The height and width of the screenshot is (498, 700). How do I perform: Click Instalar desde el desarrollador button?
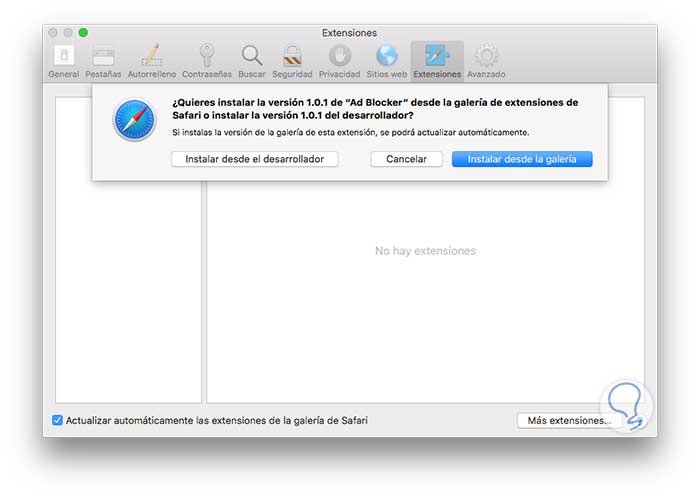point(254,159)
